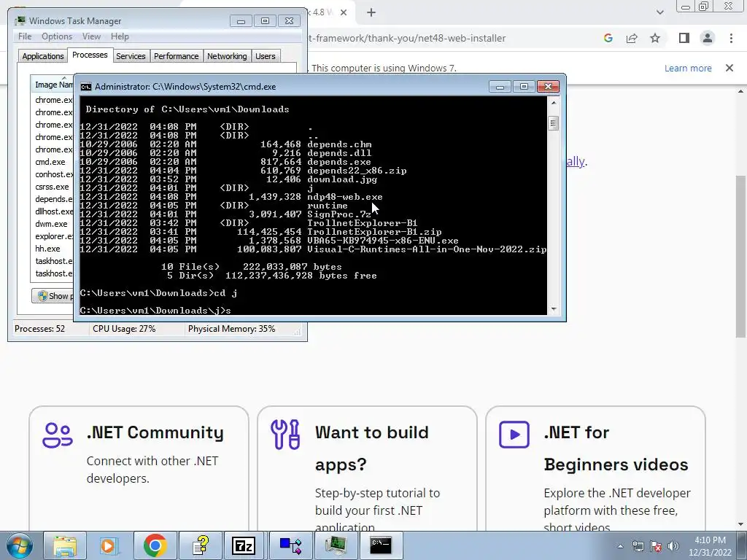The image size is (747, 560).
Task: Show hidden tray icons arrow
Action: [x=620, y=546]
